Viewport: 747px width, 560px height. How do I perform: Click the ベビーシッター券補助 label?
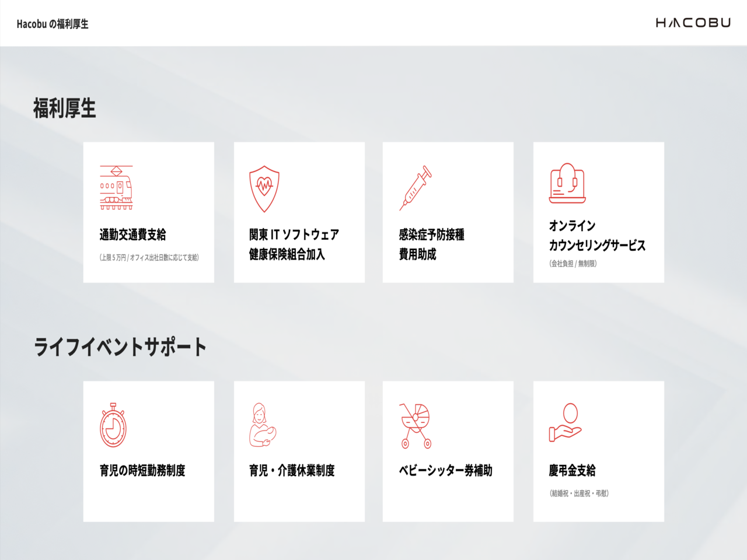click(445, 470)
